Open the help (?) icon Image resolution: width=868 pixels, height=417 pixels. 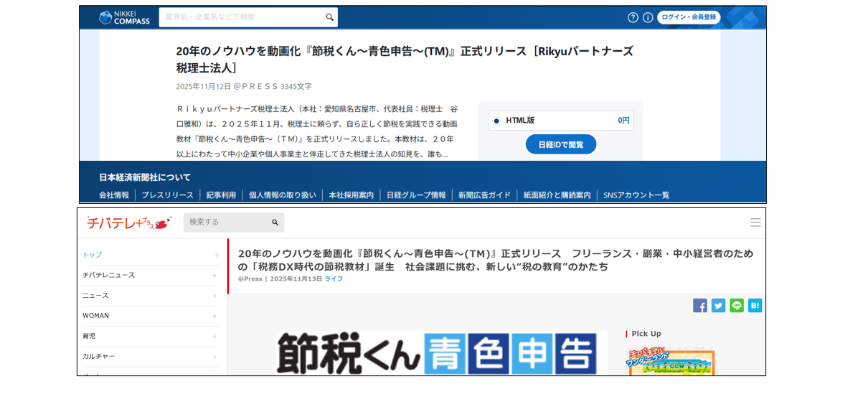coord(635,16)
